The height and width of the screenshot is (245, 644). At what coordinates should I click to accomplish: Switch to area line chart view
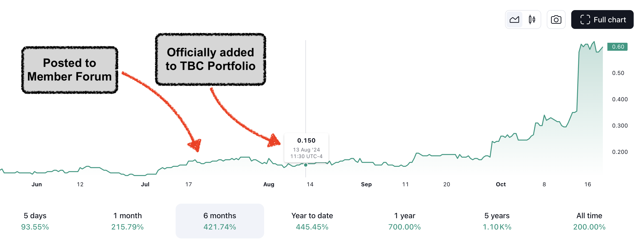point(514,19)
